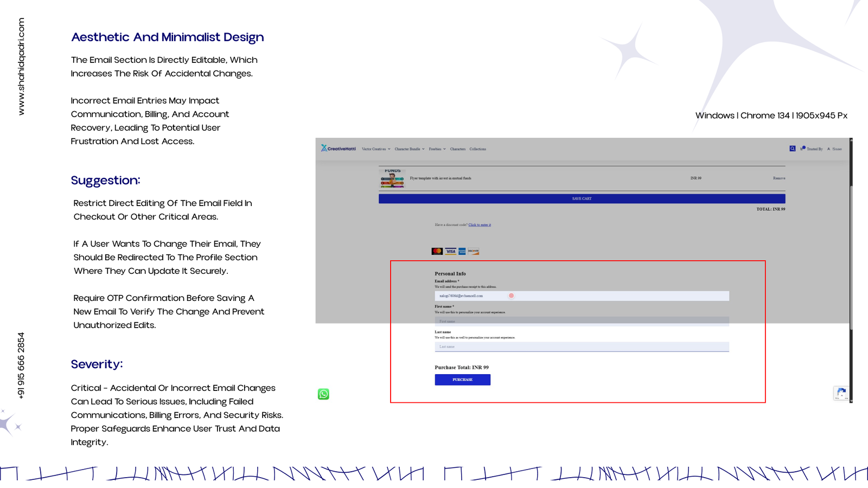This screenshot has height=488, width=868.
Task: Click the Visa payment icon
Action: (450, 251)
